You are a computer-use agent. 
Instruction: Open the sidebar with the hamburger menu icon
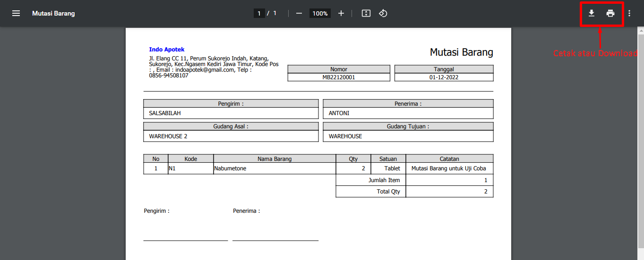click(x=16, y=13)
